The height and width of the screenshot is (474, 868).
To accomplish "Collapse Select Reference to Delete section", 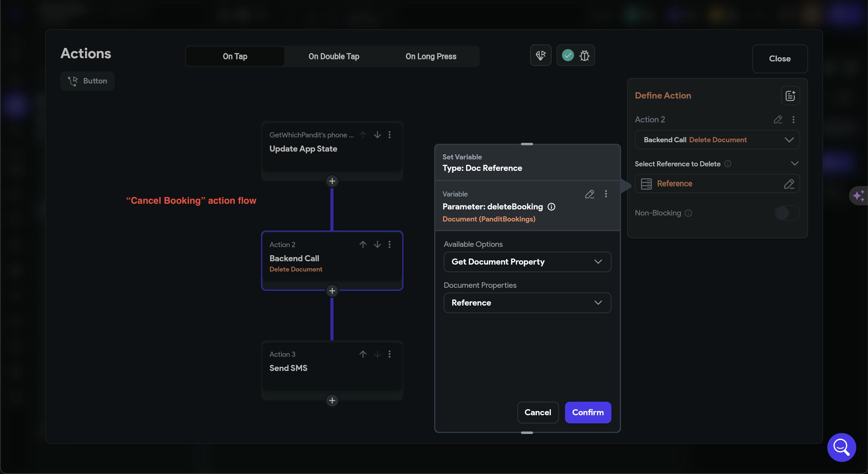I will pyautogui.click(x=794, y=164).
